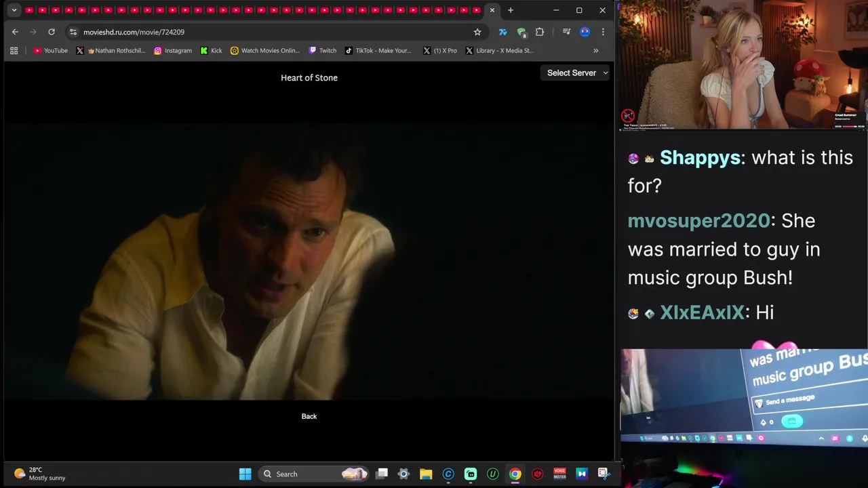
Task: Click the Heart of Stone title text
Action: tap(309, 77)
